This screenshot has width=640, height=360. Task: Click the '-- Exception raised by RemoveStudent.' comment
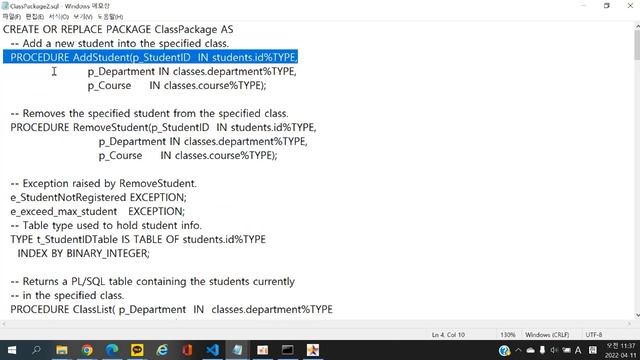pyautogui.click(x=104, y=183)
